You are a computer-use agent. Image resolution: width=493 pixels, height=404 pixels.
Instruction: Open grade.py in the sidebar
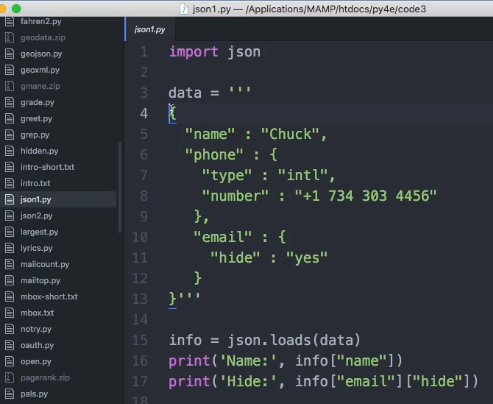(x=37, y=102)
